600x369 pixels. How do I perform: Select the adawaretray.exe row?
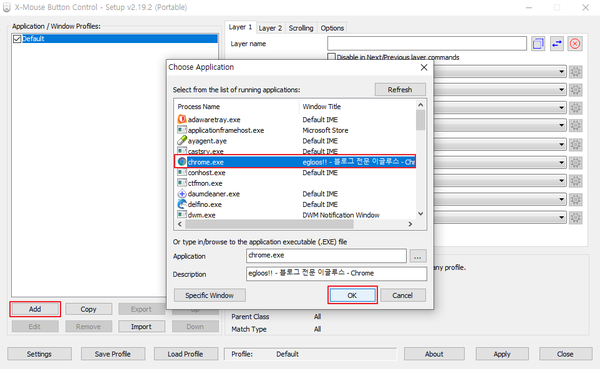coord(296,119)
